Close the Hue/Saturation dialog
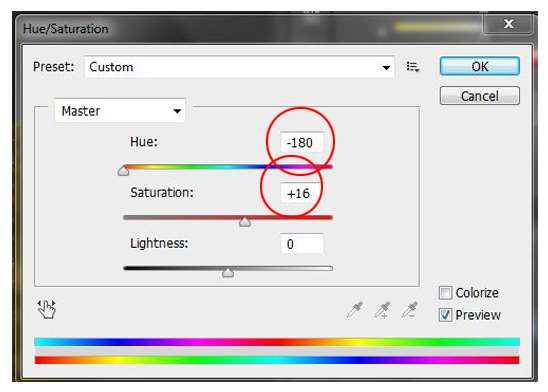Image resolution: width=548 pixels, height=392 pixels. pyautogui.click(x=509, y=24)
